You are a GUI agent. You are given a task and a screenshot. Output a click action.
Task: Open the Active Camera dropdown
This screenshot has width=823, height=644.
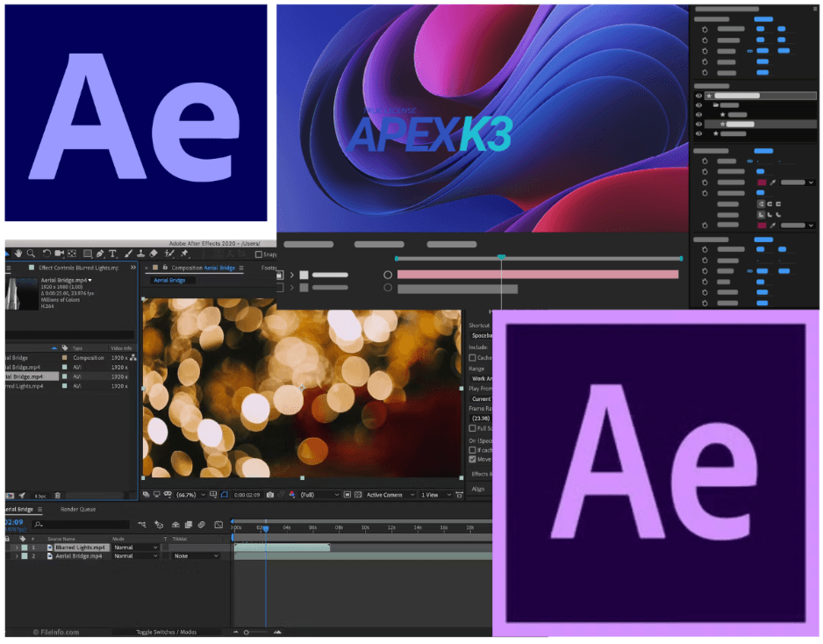click(x=390, y=495)
